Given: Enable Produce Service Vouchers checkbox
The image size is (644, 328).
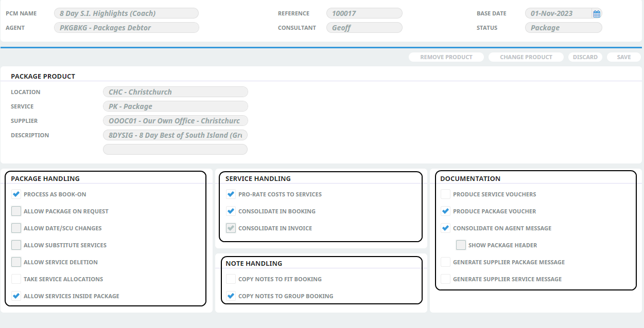Looking at the screenshot, I should point(445,194).
